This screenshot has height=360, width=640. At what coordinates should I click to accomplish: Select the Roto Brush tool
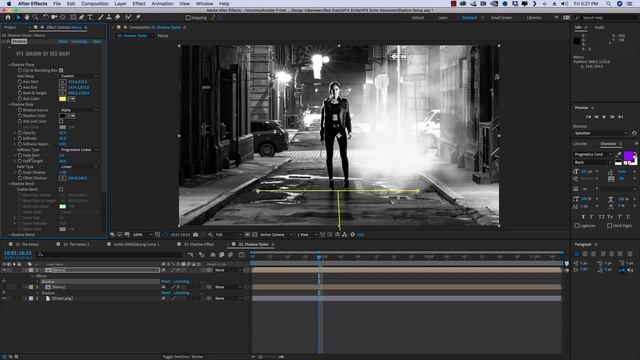coord(129,18)
